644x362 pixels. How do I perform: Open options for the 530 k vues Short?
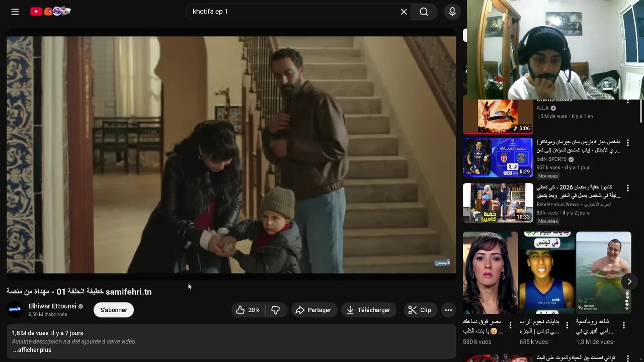pyautogui.click(x=510, y=325)
